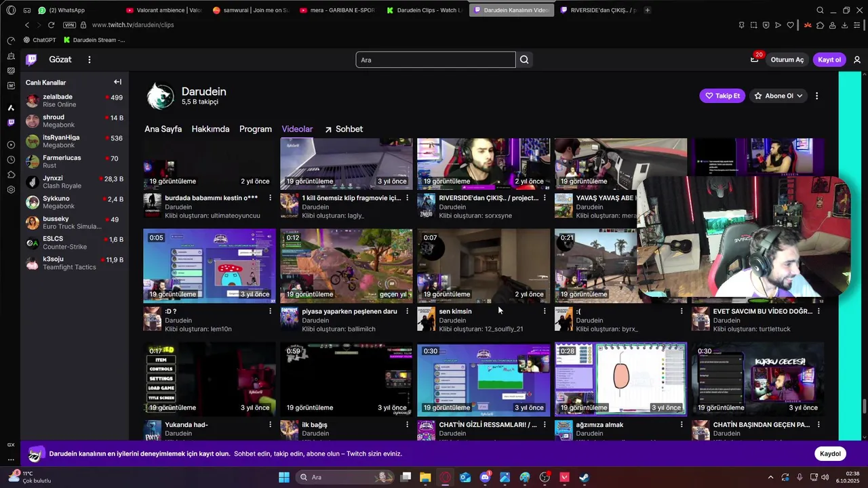Screen dimensions: 868x488
Task: Open the Darudein channel avatar
Action: pos(161,96)
